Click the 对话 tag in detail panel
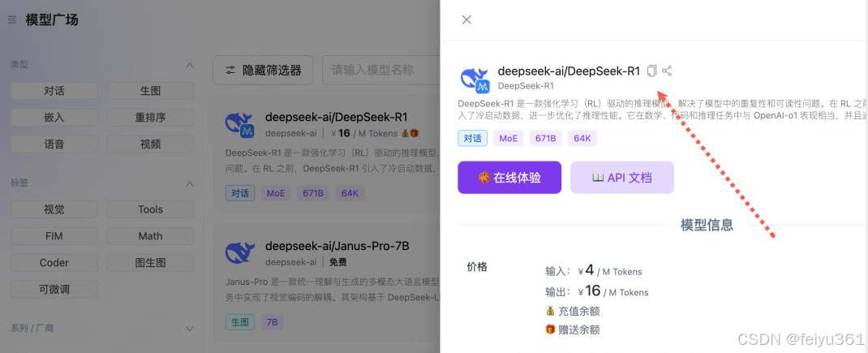The width and height of the screenshot is (868, 353). tap(473, 139)
